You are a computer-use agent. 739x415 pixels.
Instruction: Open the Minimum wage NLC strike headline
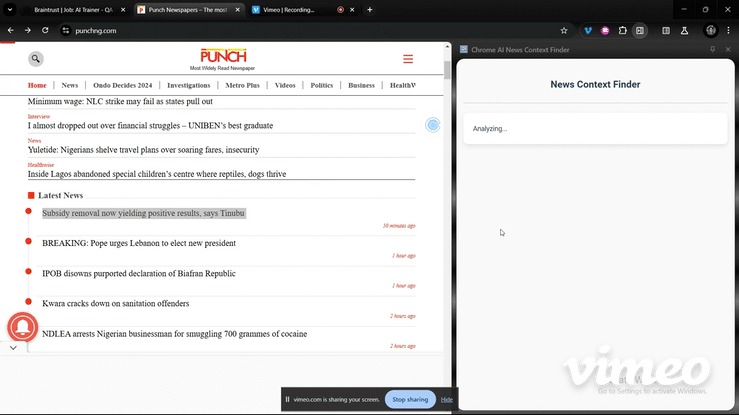[120, 101]
